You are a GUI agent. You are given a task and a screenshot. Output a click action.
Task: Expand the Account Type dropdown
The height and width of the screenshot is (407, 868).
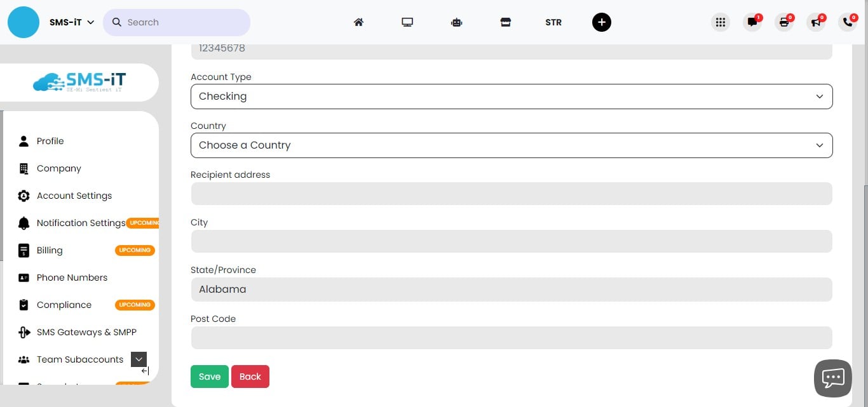pyautogui.click(x=511, y=97)
